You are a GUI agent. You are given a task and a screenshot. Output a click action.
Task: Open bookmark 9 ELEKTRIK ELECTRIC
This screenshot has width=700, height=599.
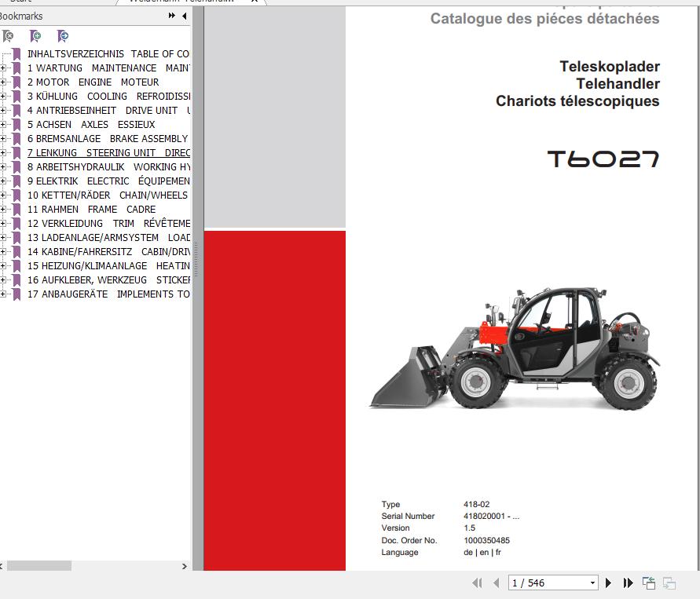(108, 181)
